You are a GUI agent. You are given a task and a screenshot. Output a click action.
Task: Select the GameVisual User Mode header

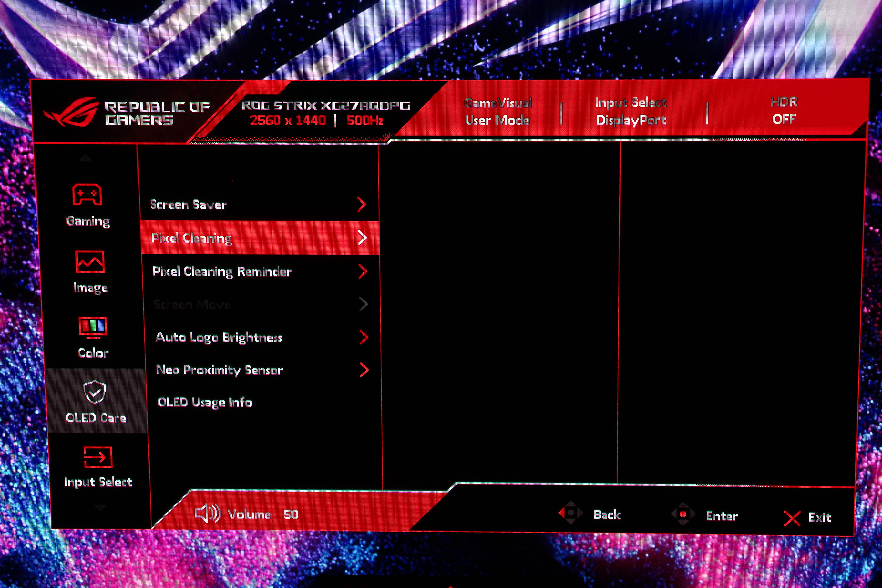498,111
